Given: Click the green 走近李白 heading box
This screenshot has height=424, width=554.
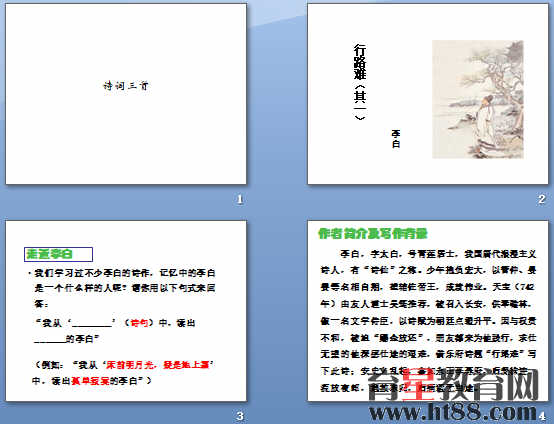Looking at the screenshot, I should point(58,254).
